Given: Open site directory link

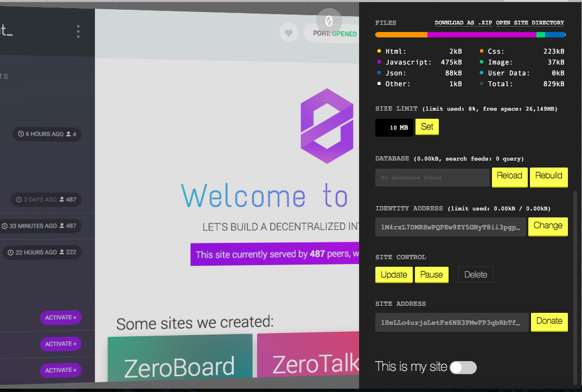Looking at the screenshot, I should tap(530, 23).
